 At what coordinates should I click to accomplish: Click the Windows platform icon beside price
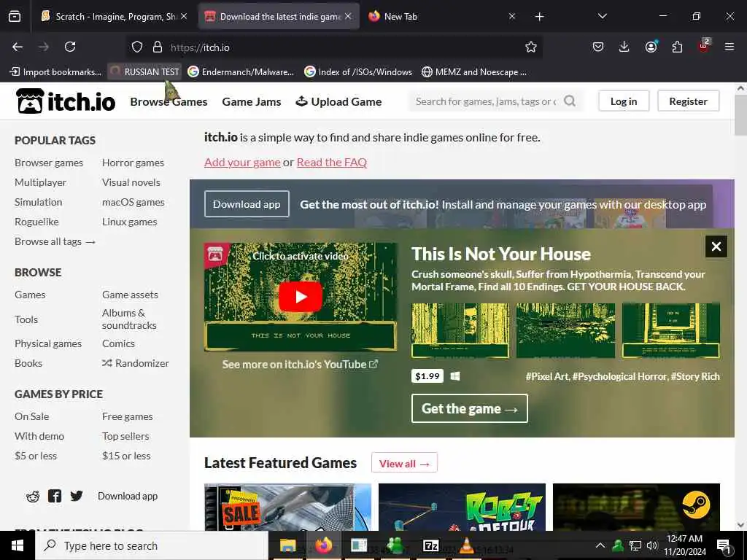coord(455,376)
